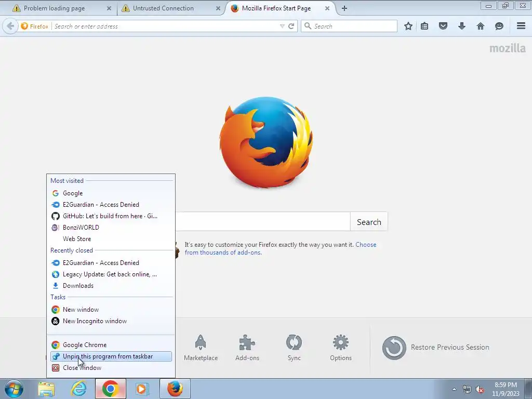Click the mozilla wordmark link

coord(507,48)
